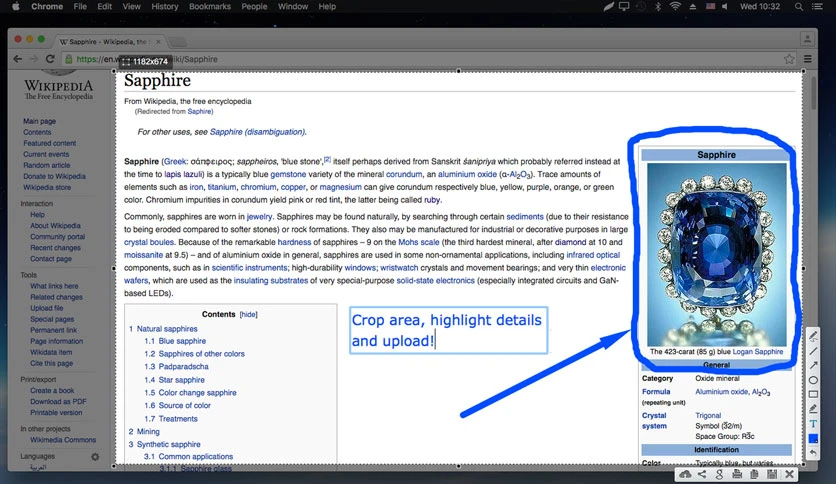The height and width of the screenshot is (484, 836).
Task: Select the Pen freehand drawing tool
Action: 813,336
